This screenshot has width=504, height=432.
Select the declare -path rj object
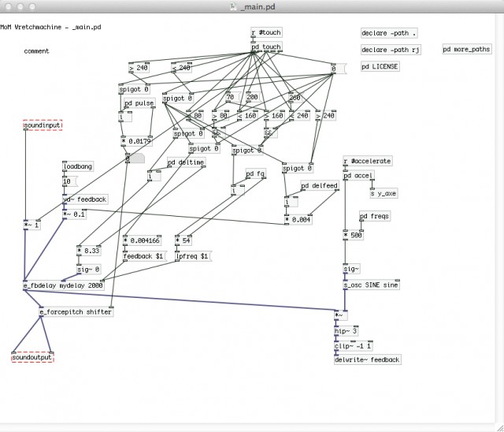pyautogui.click(x=390, y=50)
